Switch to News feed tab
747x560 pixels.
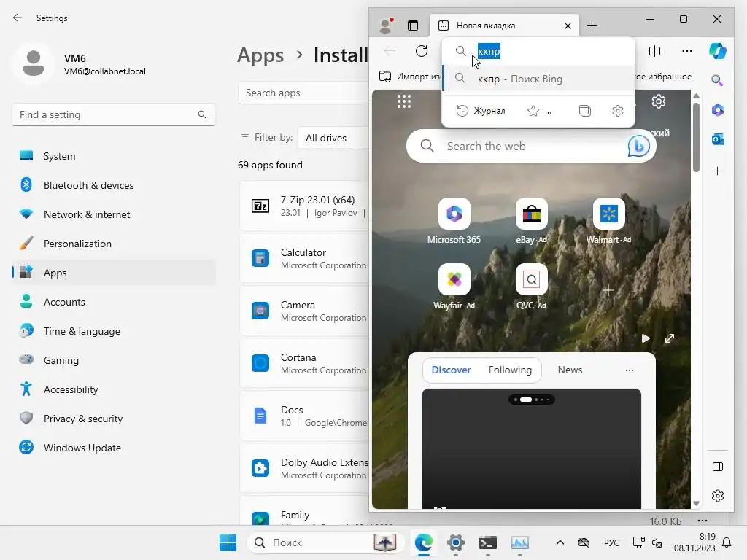tap(570, 370)
